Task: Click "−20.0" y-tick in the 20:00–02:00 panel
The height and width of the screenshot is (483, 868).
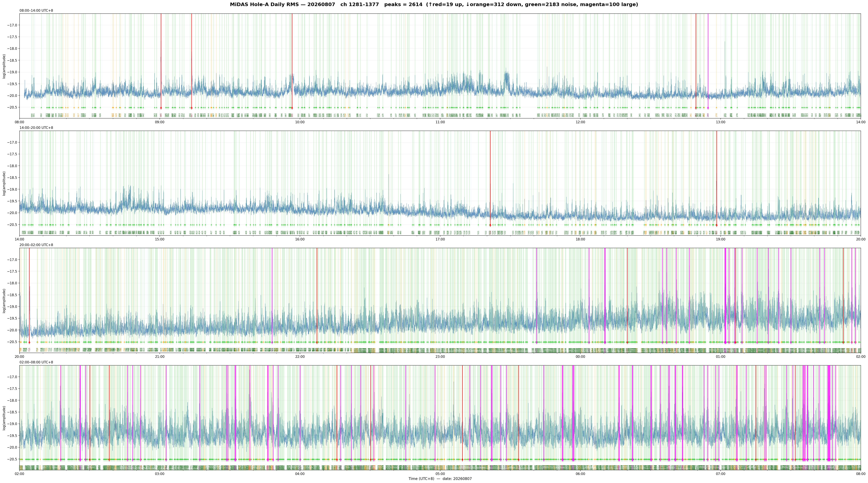Action: [x=12, y=330]
